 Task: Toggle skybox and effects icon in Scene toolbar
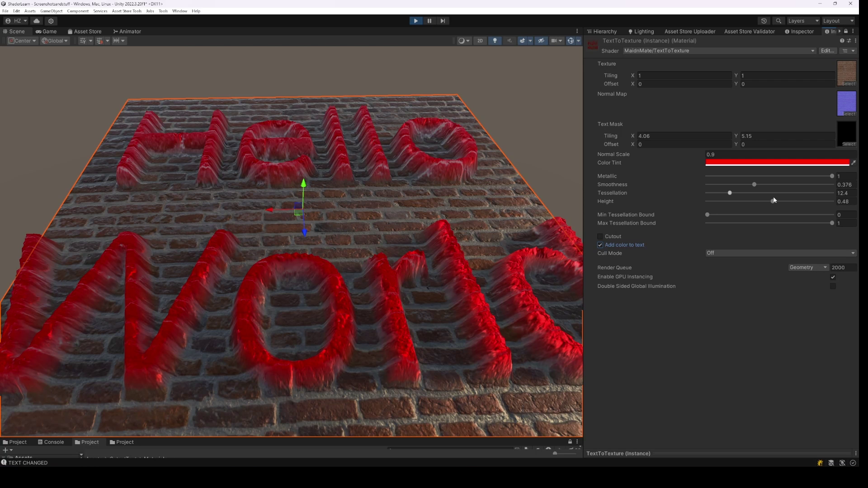tap(523, 41)
